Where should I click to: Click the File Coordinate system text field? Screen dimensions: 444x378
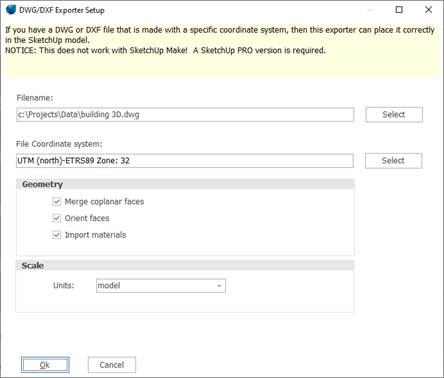185,161
